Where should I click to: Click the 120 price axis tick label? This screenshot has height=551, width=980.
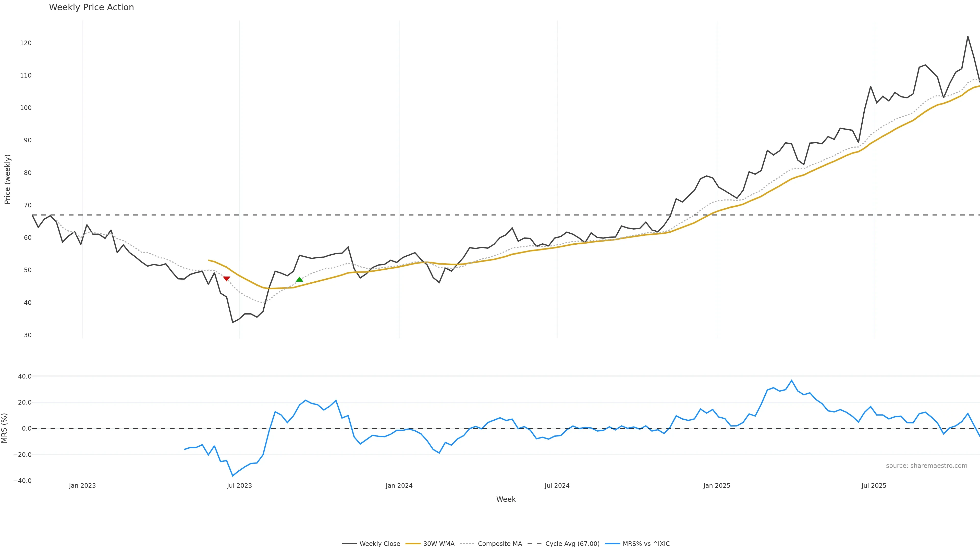coord(26,43)
